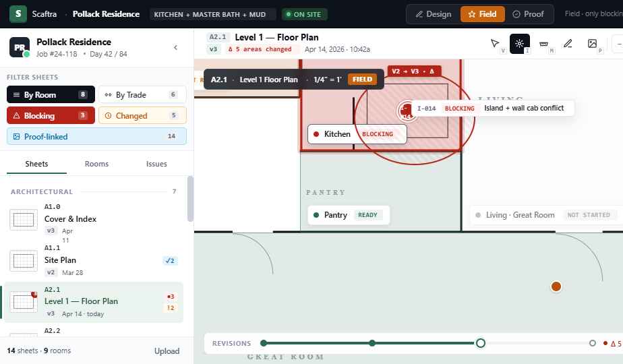Select the photo proof tool icon
623x364 pixels.
click(x=592, y=43)
